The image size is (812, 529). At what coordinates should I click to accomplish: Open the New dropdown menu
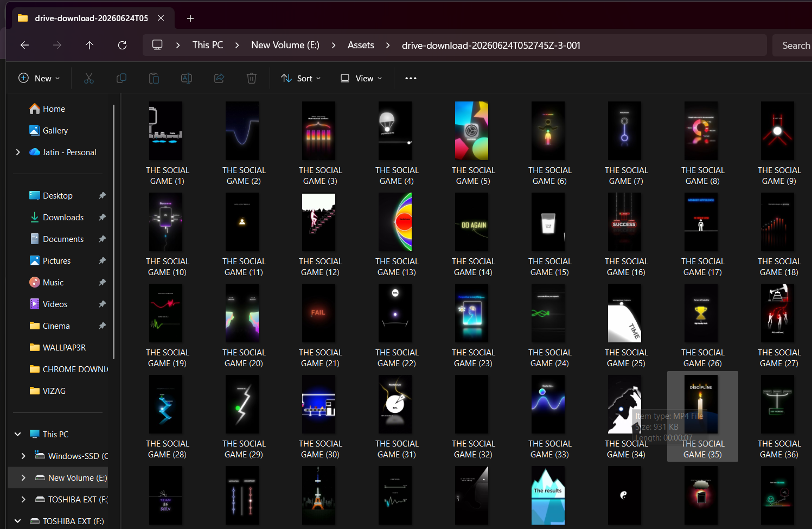(39, 78)
